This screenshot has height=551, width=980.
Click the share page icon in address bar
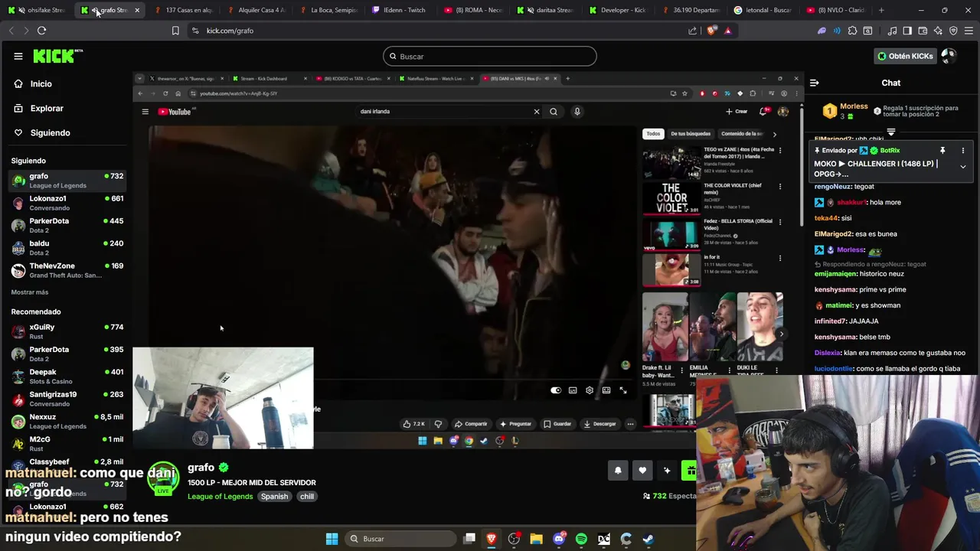[693, 31]
